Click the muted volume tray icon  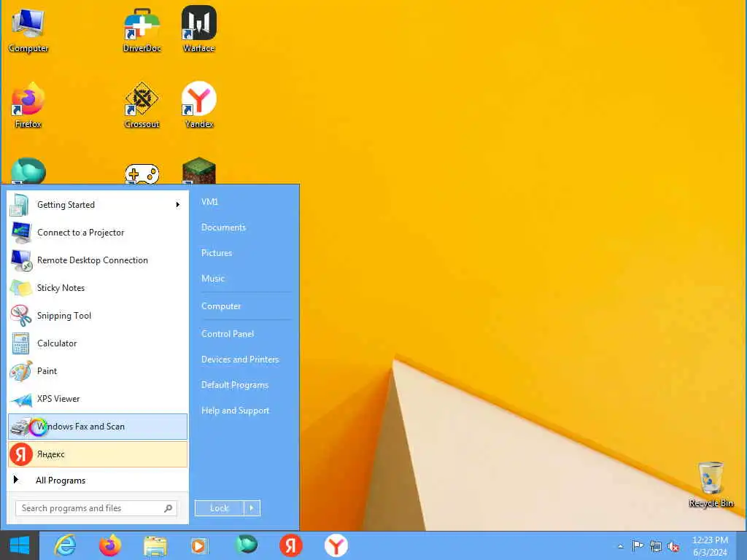point(673,546)
